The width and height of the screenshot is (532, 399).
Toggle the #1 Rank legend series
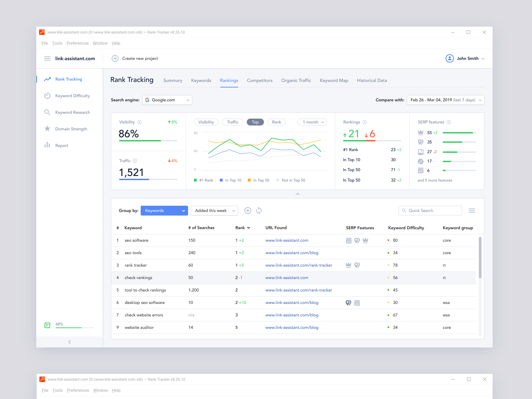pos(204,180)
